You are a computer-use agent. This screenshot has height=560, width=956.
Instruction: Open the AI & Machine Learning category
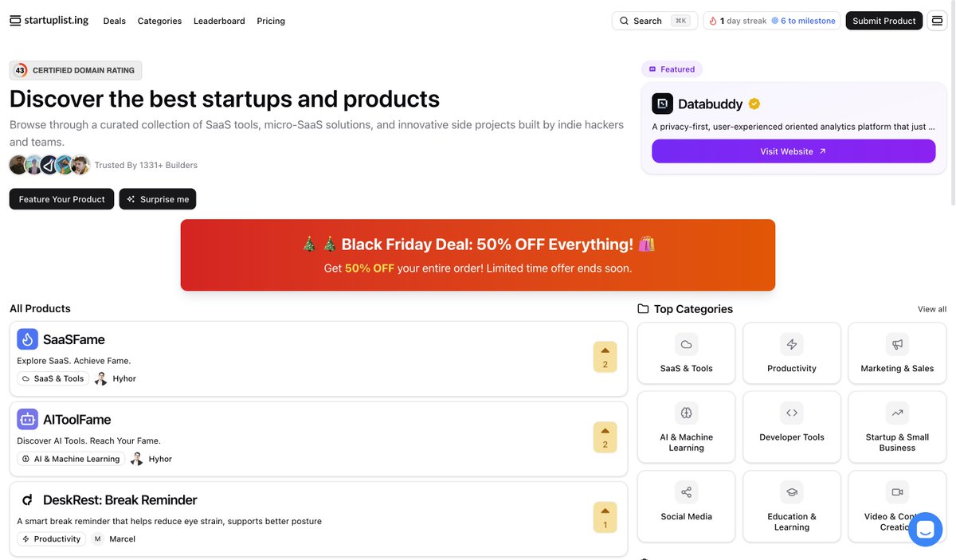tap(686, 427)
